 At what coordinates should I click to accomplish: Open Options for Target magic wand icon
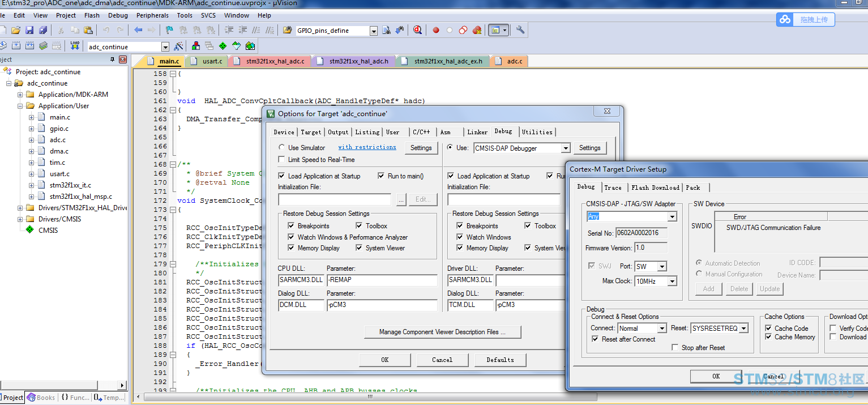(178, 46)
